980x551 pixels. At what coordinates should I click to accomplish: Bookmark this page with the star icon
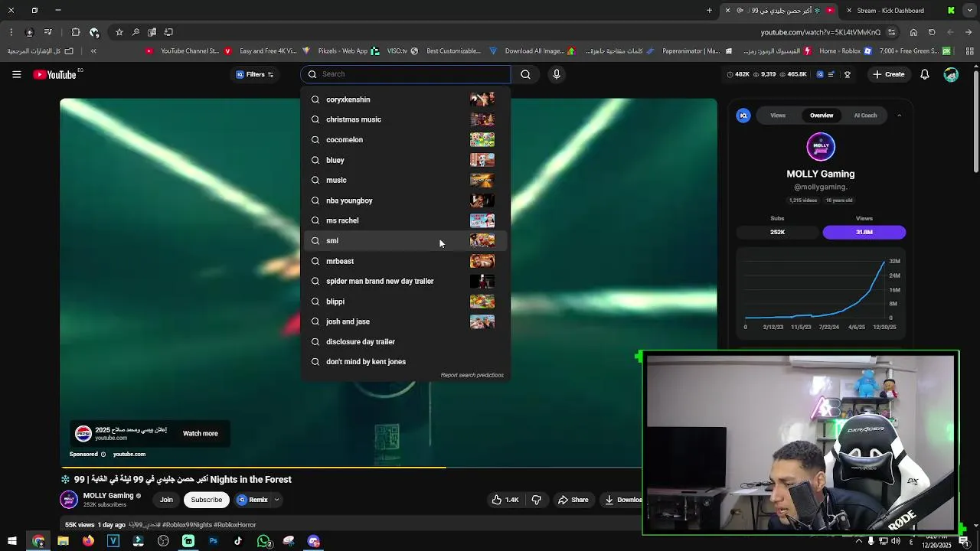pyautogui.click(x=119, y=32)
